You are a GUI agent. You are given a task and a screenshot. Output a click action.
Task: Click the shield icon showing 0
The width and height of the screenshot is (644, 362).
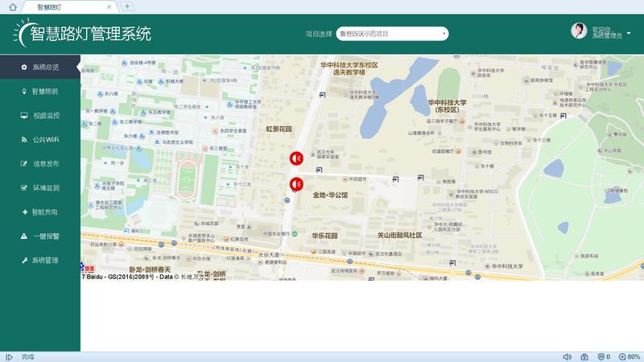(x=604, y=357)
